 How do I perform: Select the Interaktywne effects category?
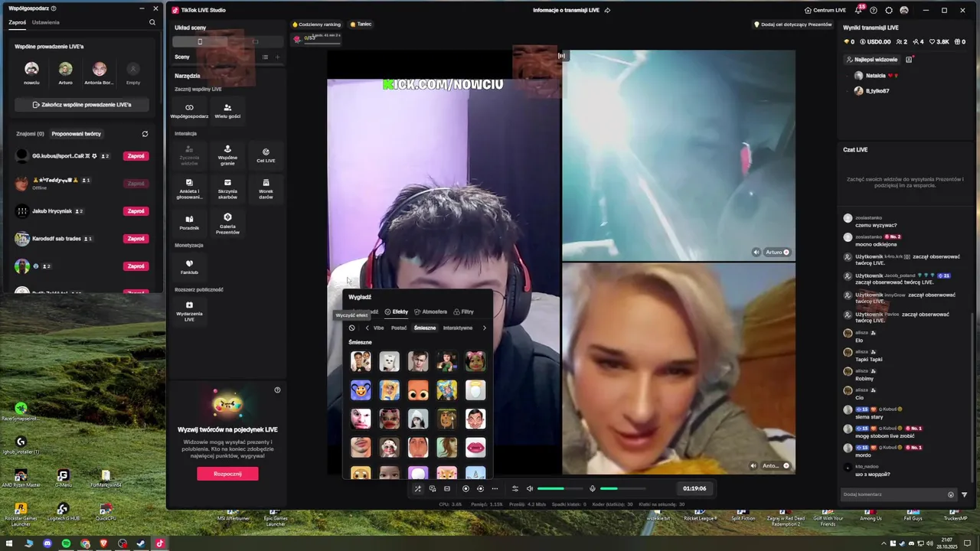[458, 328]
